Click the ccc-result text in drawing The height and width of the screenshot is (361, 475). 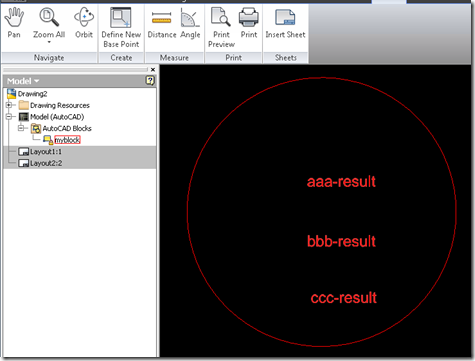pyautogui.click(x=343, y=298)
